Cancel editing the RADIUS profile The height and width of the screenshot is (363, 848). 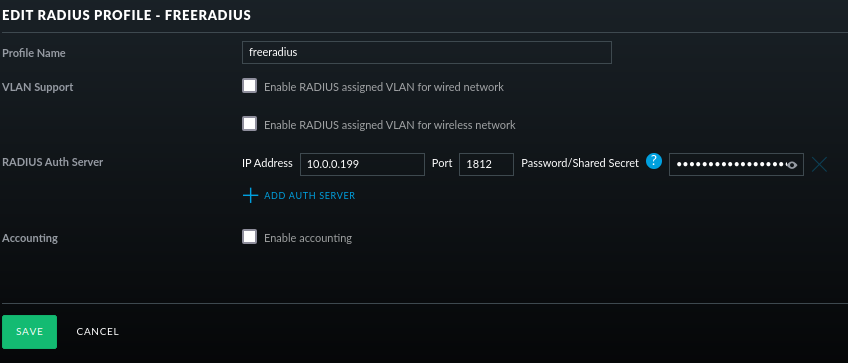point(97,332)
